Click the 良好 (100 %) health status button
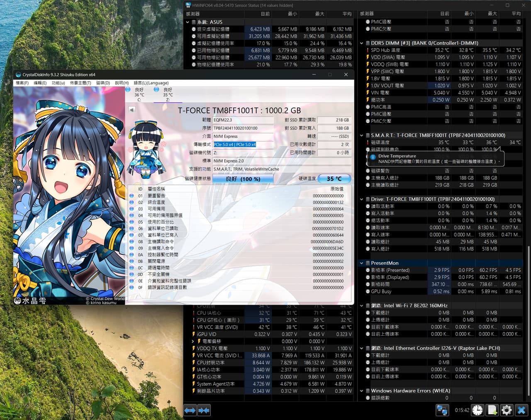The image size is (531, 420). point(243,179)
